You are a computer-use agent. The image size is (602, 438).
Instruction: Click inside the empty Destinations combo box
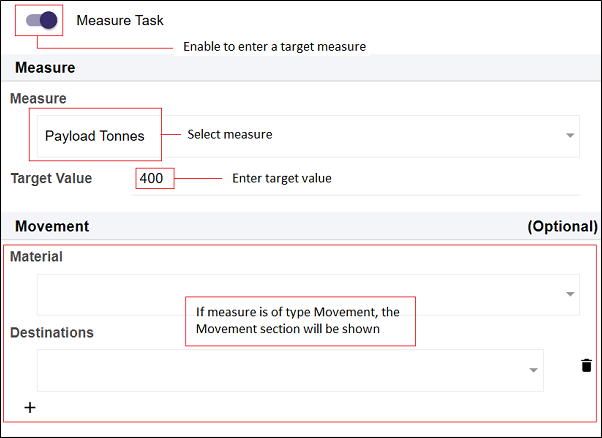290,370
